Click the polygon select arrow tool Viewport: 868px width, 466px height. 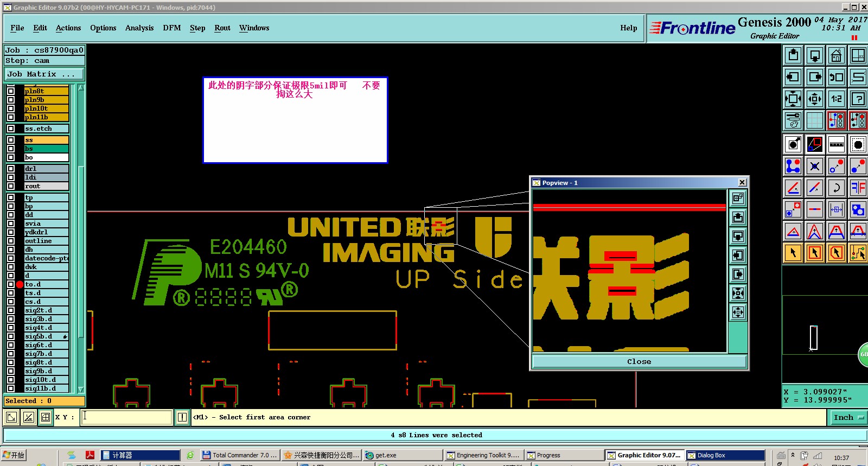[837, 253]
